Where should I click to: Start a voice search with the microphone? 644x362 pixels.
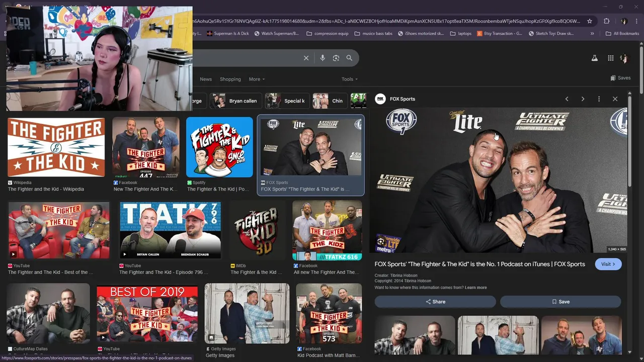click(323, 58)
